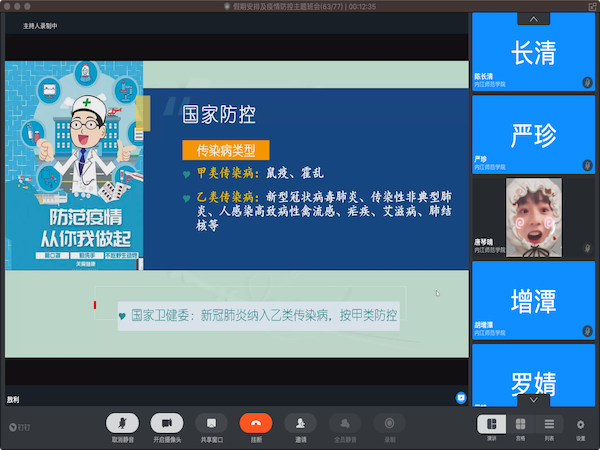Select 唐琴晴 video tile

tap(533, 217)
